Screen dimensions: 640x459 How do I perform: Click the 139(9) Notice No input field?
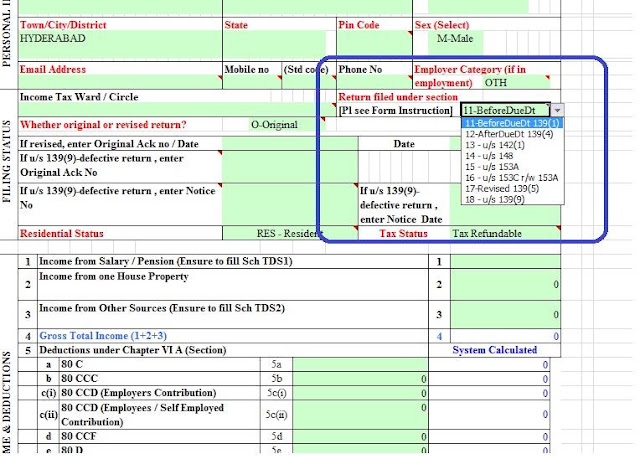coord(290,204)
